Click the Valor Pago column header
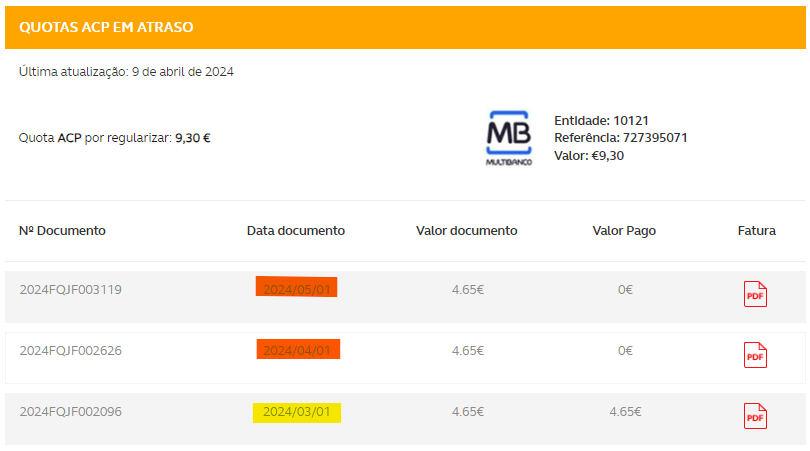810x451 pixels. pos(624,231)
